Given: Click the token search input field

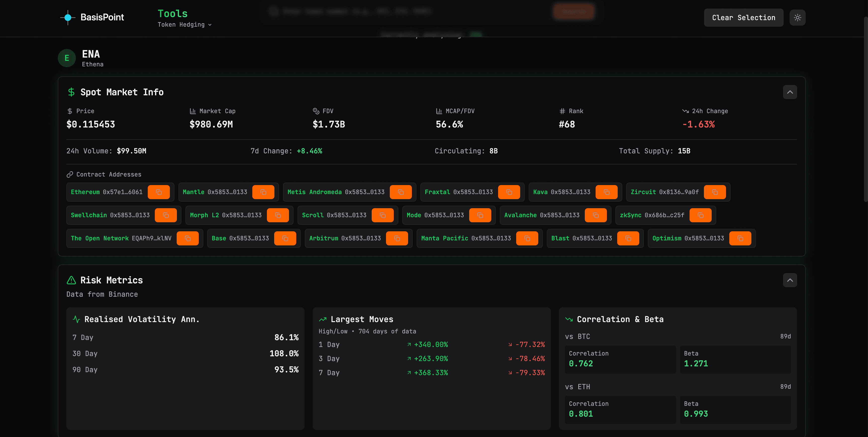Looking at the screenshot, I should point(371,11).
